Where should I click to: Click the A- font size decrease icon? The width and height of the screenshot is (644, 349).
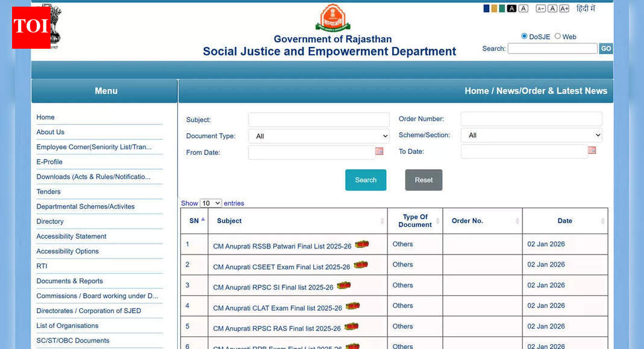tap(540, 8)
